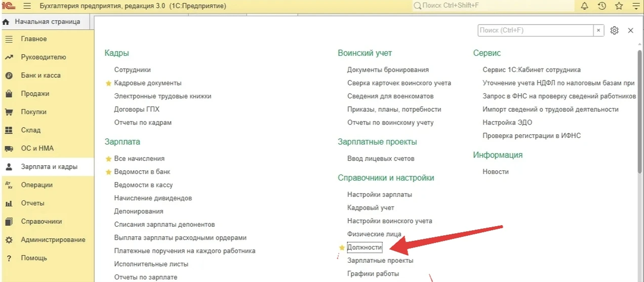644x282 pixels.
Task: Click the Отчеты bar chart icon
Action: [x=9, y=204]
